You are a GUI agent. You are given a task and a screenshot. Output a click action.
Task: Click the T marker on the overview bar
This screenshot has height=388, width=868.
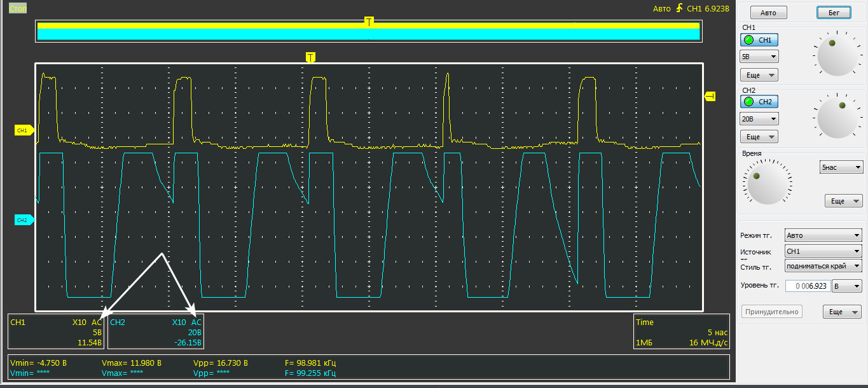369,22
